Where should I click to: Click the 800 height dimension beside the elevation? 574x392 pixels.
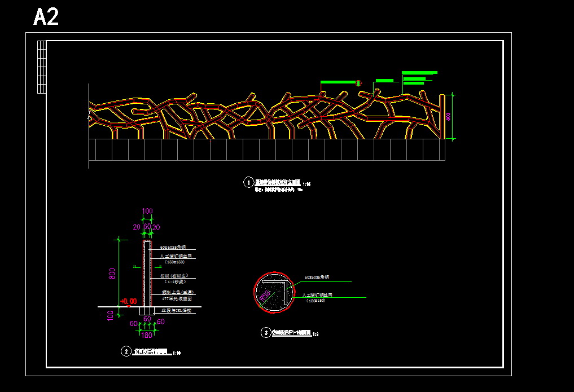tap(448, 117)
